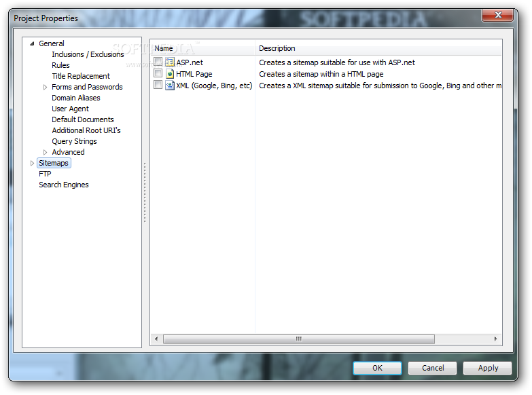Open the Advanced settings item
This screenshot has width=532, height=395.
(68, 152)
